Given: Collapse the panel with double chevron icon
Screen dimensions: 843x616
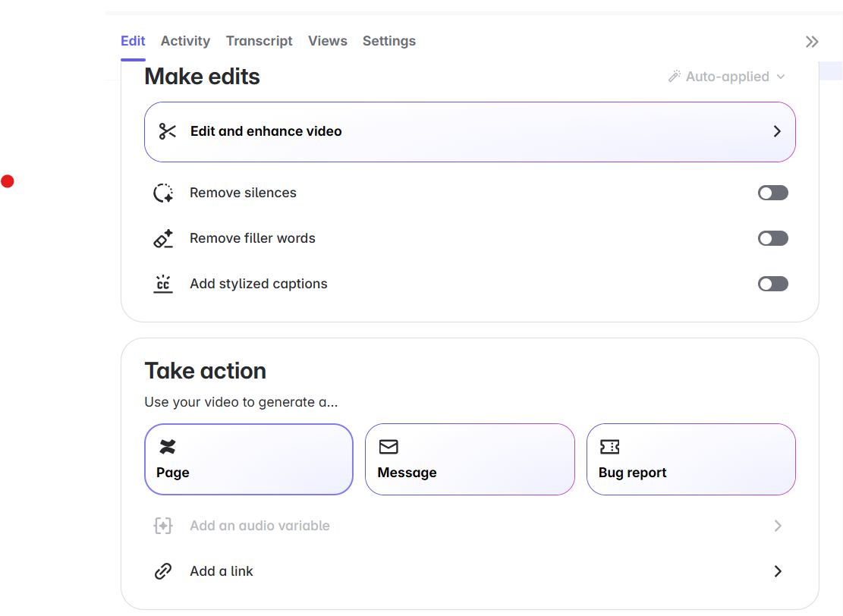Looking at the screenshot, I should pyautogui.click(x=812, y=42).
